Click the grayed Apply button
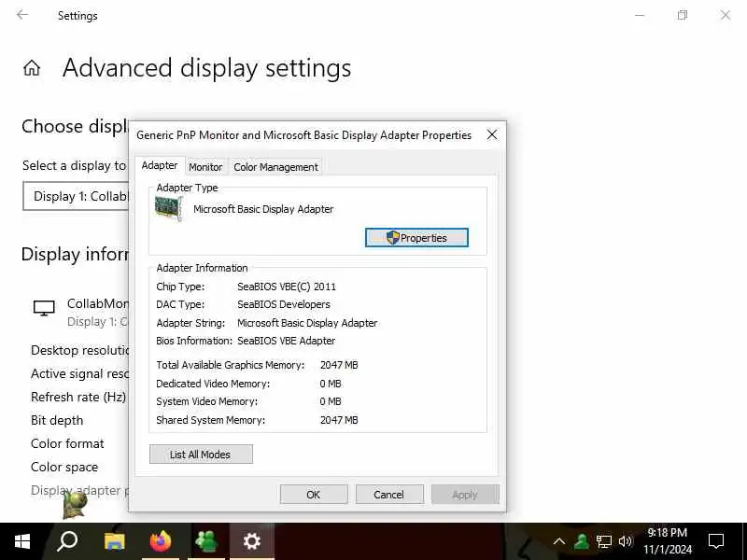Image resolution: width=747 pixels, height=560 pixels. (465, 495)
